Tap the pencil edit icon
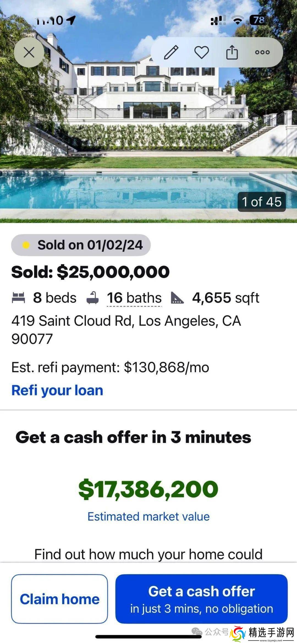Viewport: 297px width, 644px height. (171, 52)
